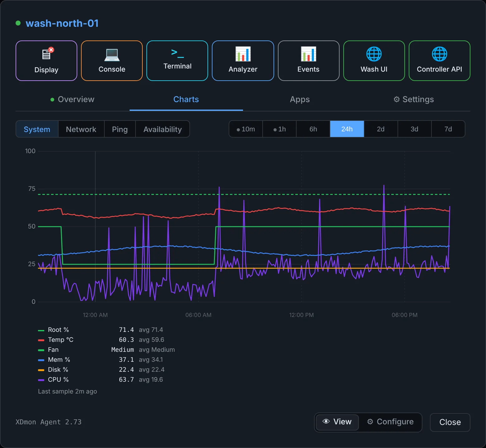Click 'avg 19.6' CPU average
486x448 pixels.
point(151,380)
